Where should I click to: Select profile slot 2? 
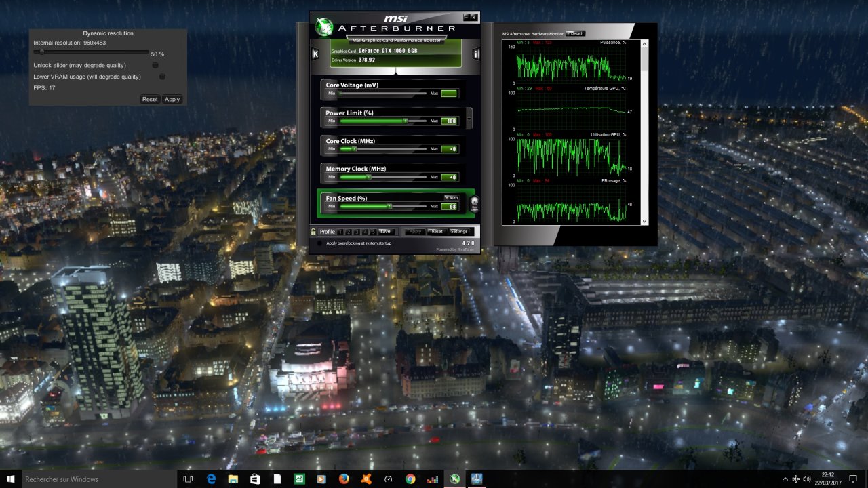[349, 232]
